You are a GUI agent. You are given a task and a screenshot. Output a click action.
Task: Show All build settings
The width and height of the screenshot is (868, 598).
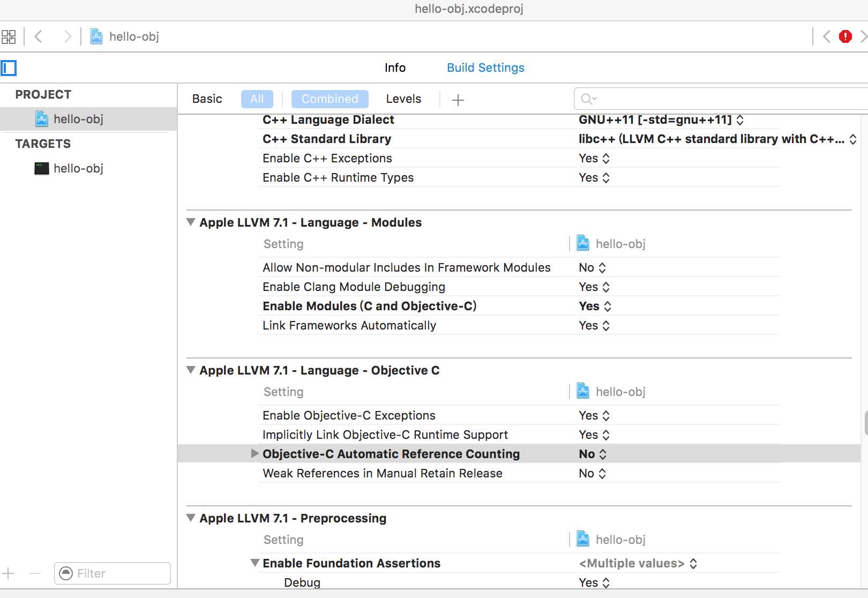(x=257, y=99)
